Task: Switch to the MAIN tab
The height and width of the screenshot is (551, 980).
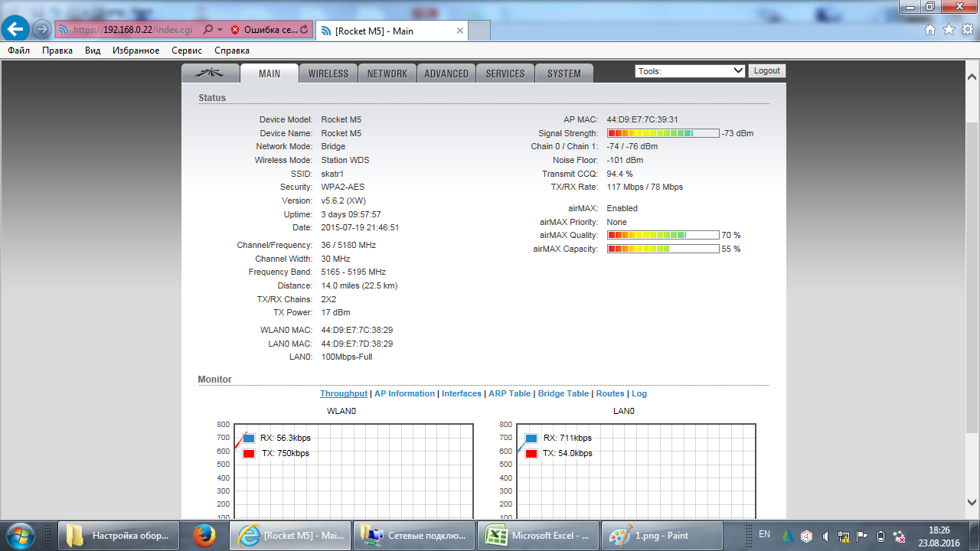Action: point(269,73)
